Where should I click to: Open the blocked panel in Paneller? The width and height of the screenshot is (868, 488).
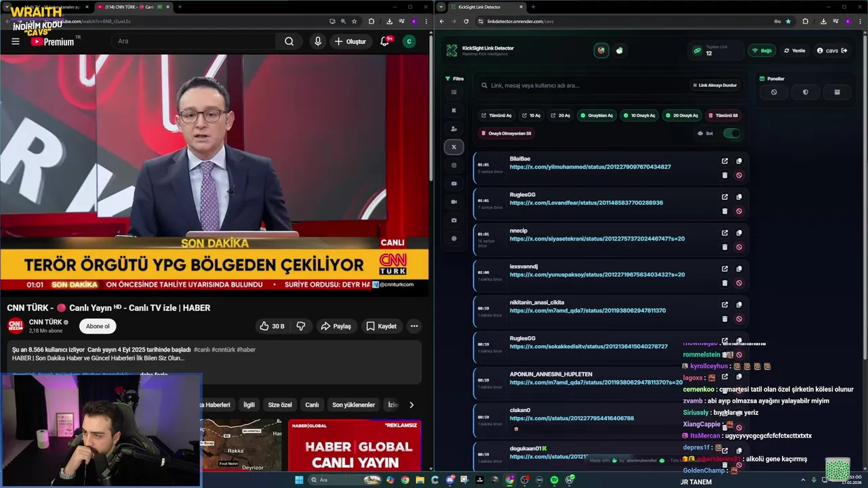pyautogui.click(x=774, y=92)
